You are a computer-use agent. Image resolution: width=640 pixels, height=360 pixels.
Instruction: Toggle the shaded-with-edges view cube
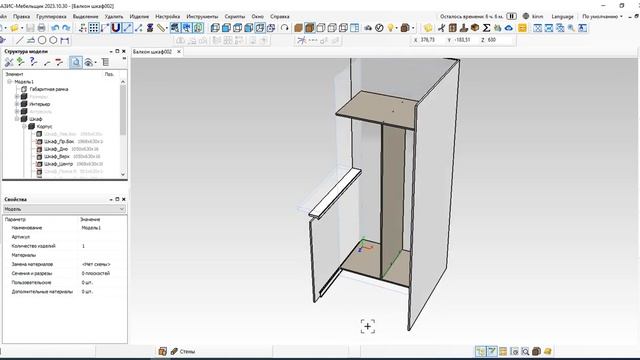tap(309, 28)
